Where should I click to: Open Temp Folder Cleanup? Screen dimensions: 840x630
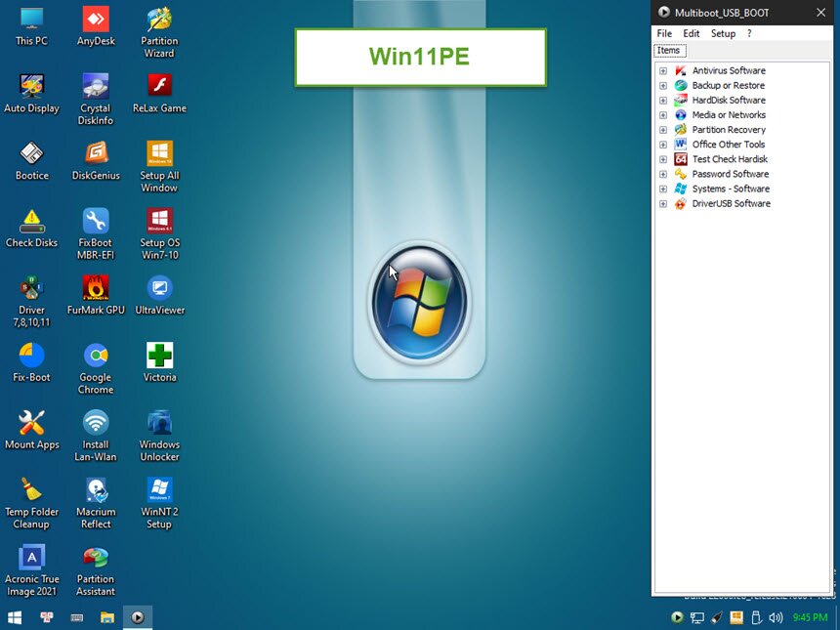31,504
